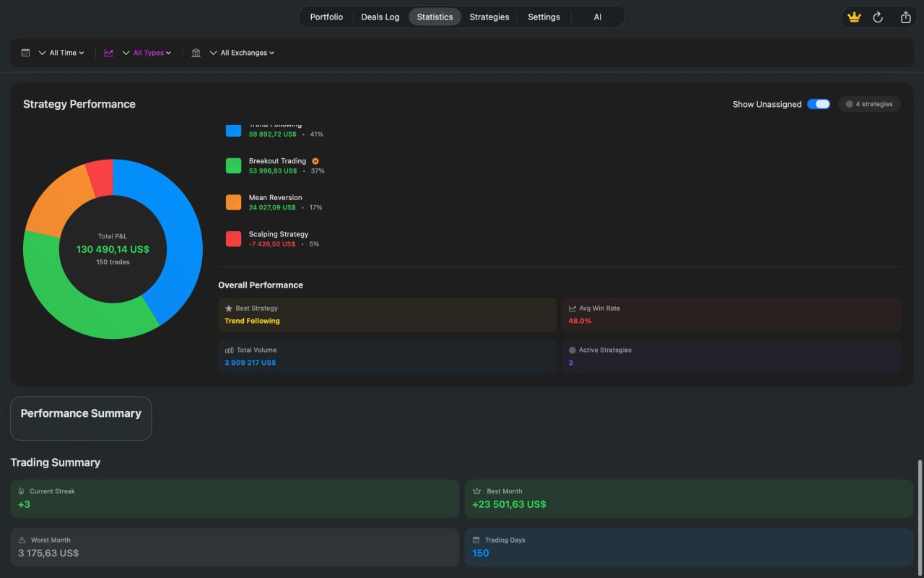This screenshot has height=578, width=924.
Task: Click the green Breakout Trading color swatch
Action: (x=233, y=165)
